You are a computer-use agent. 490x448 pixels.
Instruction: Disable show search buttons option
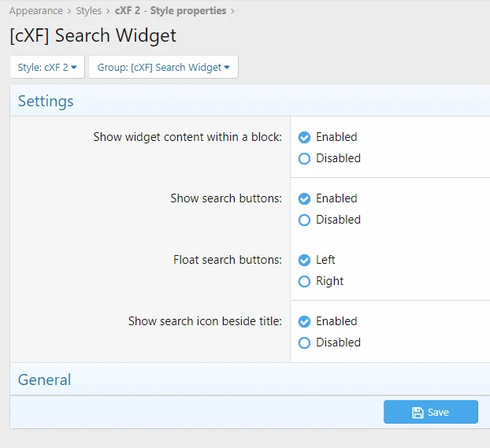click(x=304, y=220)
